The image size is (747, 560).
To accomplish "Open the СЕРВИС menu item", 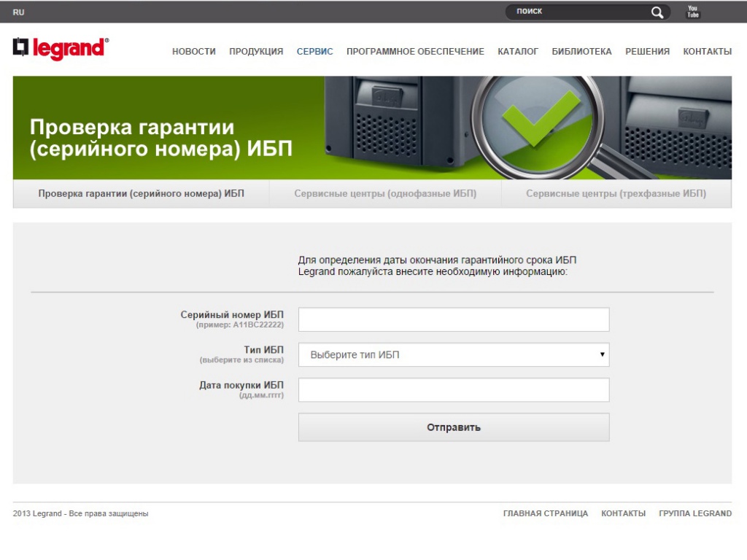I will [315, 52].
